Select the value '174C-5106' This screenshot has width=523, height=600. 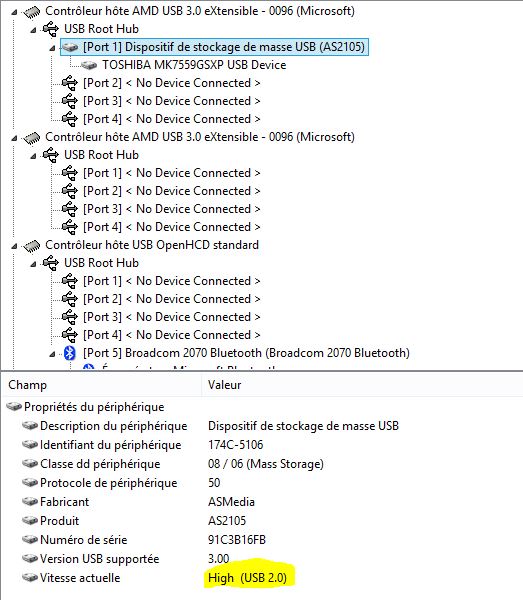click(236, 445)
